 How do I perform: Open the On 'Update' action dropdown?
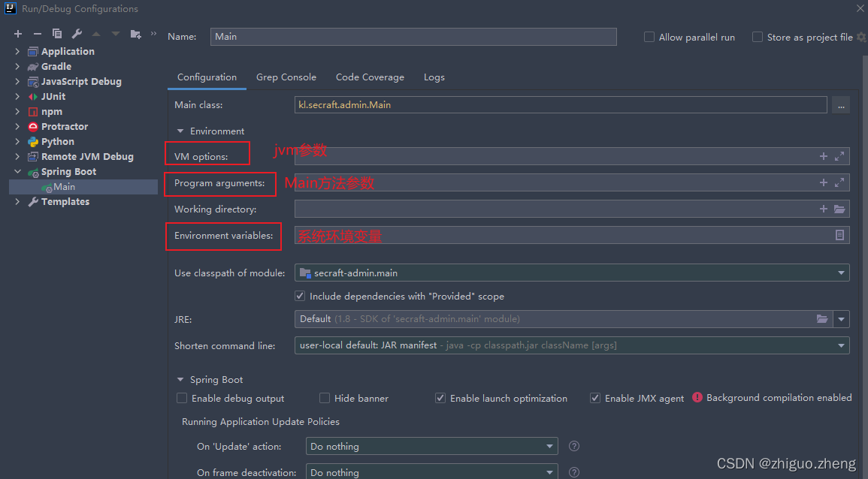549,446
